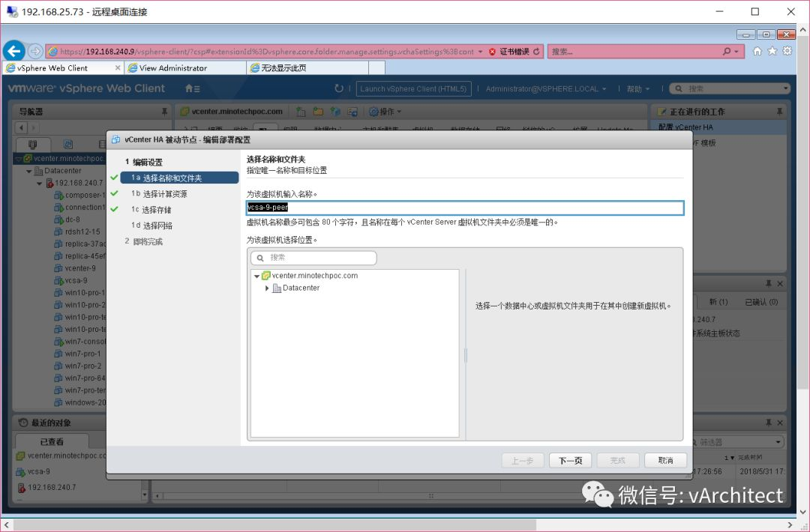Click the dialog tree splitter handle
This screenshot has height=532, width=810.
pyautogui.click(x=466, y=355)
